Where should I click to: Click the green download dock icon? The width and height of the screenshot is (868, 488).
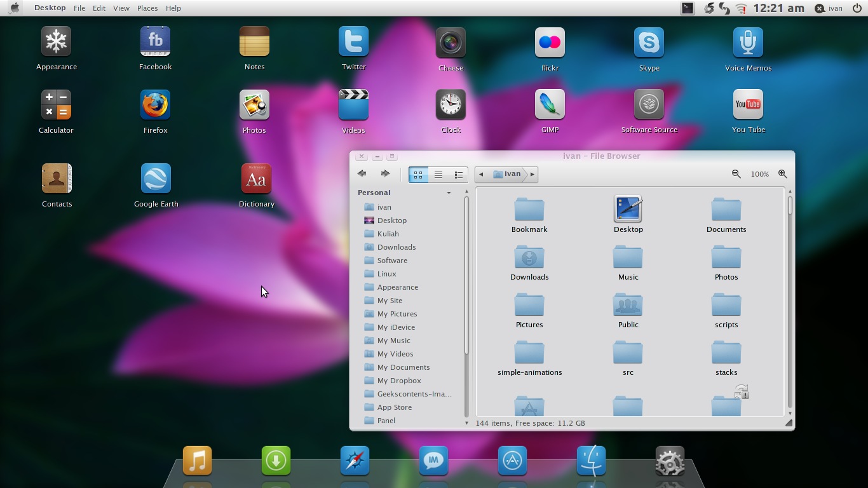tap(276, 461)
